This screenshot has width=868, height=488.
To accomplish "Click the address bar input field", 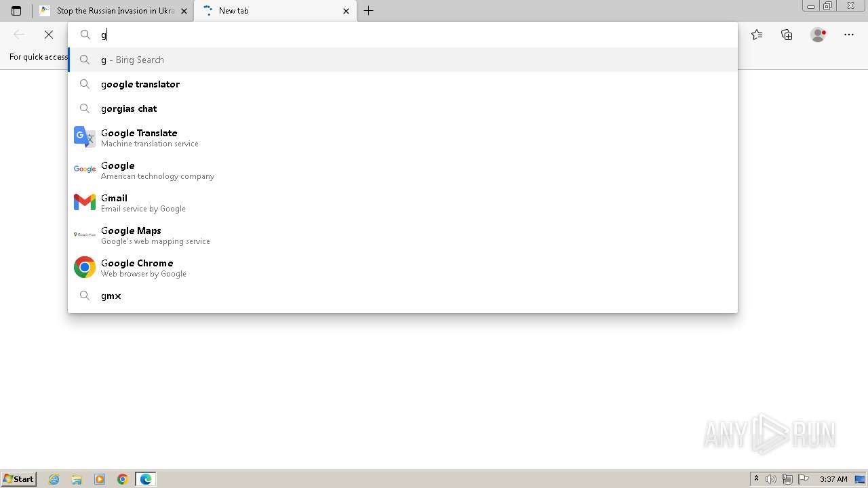I will coord(403,35).
